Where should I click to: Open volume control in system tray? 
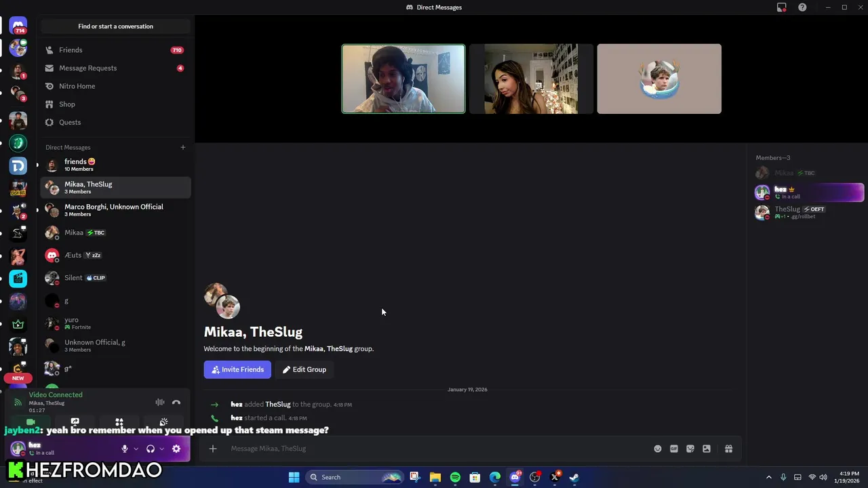[x=824, y=477]
